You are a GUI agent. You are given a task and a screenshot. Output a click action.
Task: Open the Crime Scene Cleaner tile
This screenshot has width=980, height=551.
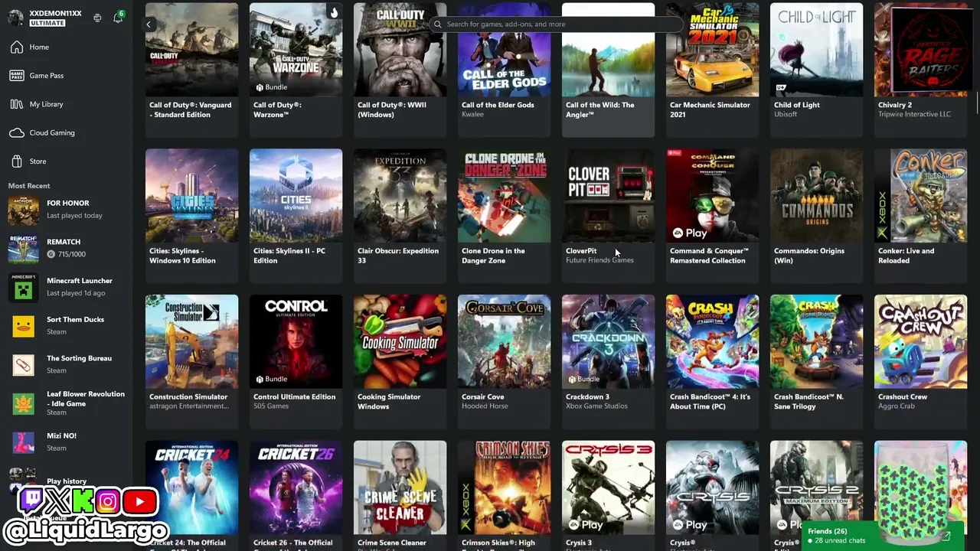[400, 496]
